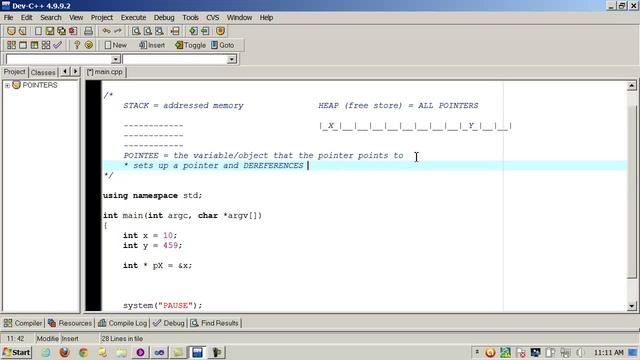The height and width of the screenshot is (360, 640).
Task: Click the Dev-C++ taskbar button
Action: click(x=197, y=352)
